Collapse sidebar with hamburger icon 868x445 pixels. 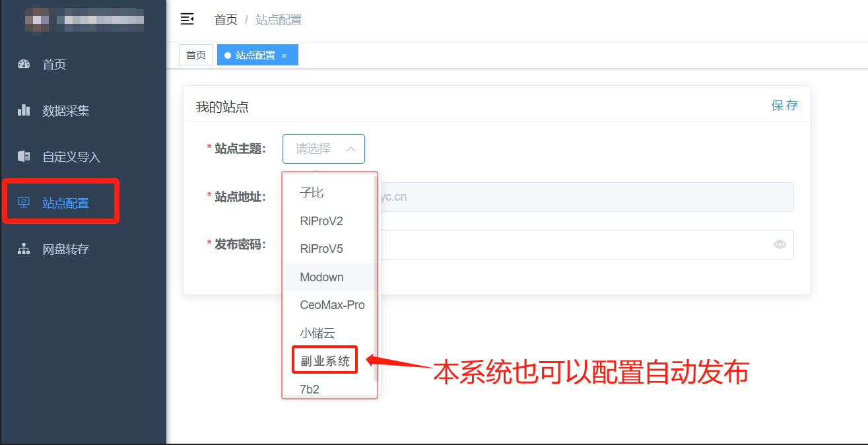(187, 19)
